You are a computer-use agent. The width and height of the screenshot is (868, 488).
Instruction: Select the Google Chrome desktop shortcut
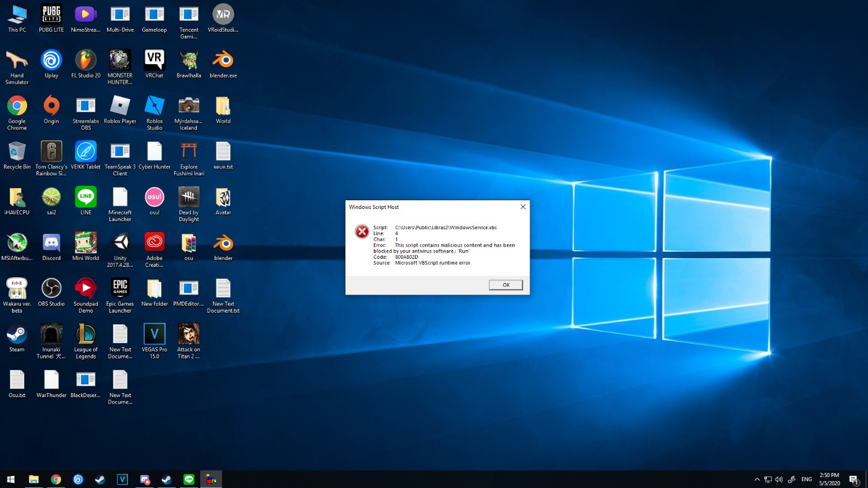click(17, 113)
